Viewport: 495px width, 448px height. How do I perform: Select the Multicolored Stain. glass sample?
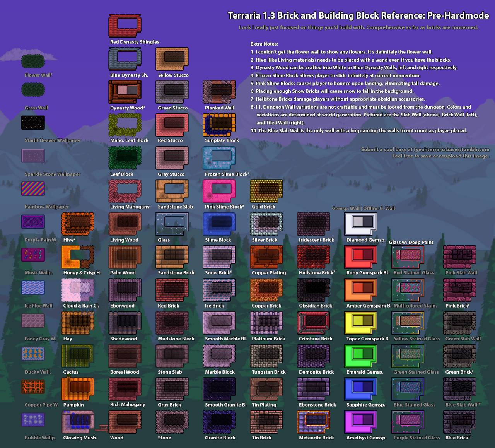click(408, 290)
